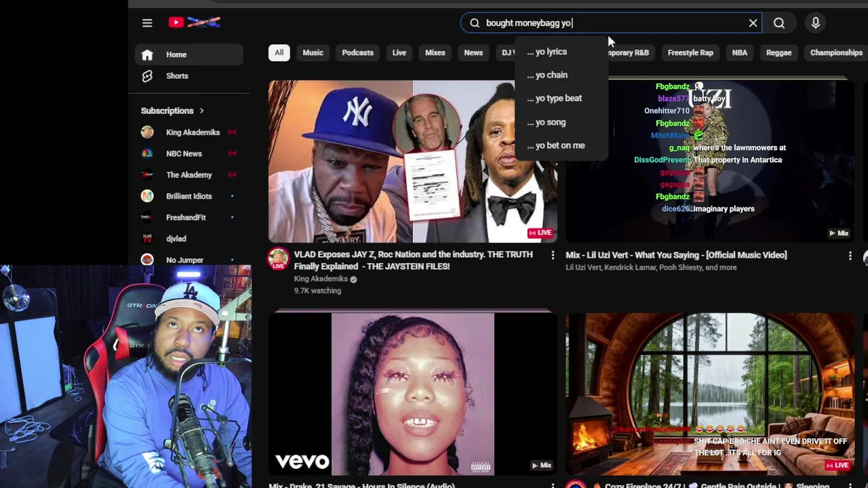Open Home in the sidebar

point(189,54)
